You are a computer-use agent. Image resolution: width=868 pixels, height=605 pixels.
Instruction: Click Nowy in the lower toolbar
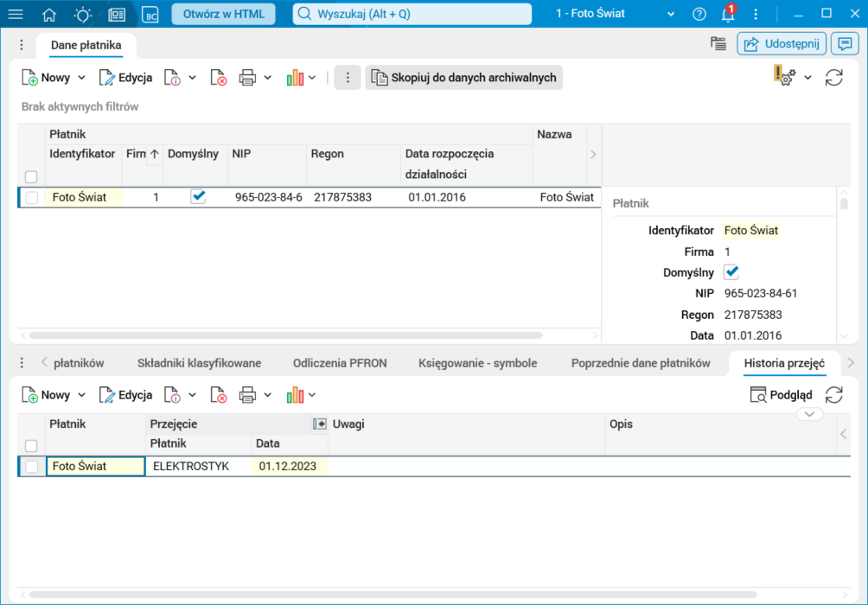(x=46, y=395)
